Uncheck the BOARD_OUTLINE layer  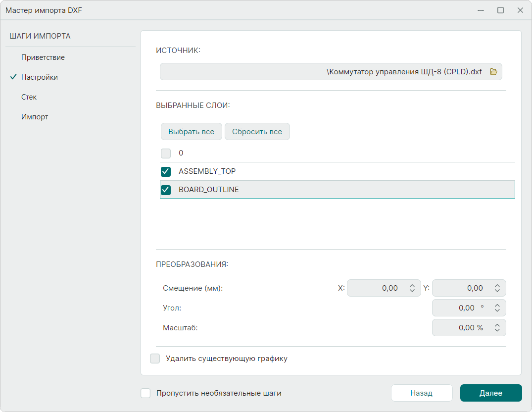[x=166, y=190]
